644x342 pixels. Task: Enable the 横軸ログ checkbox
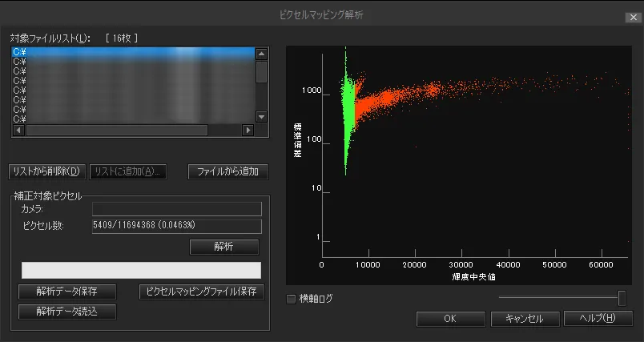point(291,300)
